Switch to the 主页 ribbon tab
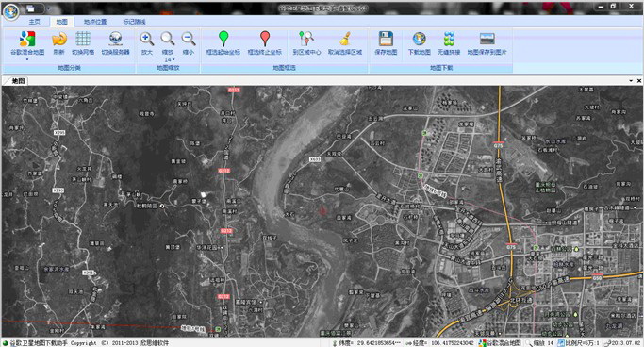The image size is (644, 347). (35, 22)
